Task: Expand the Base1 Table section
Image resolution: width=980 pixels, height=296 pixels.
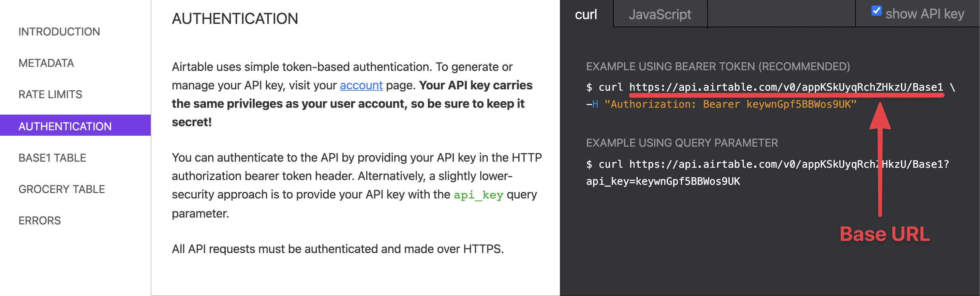Action: (x=53, y=158)
